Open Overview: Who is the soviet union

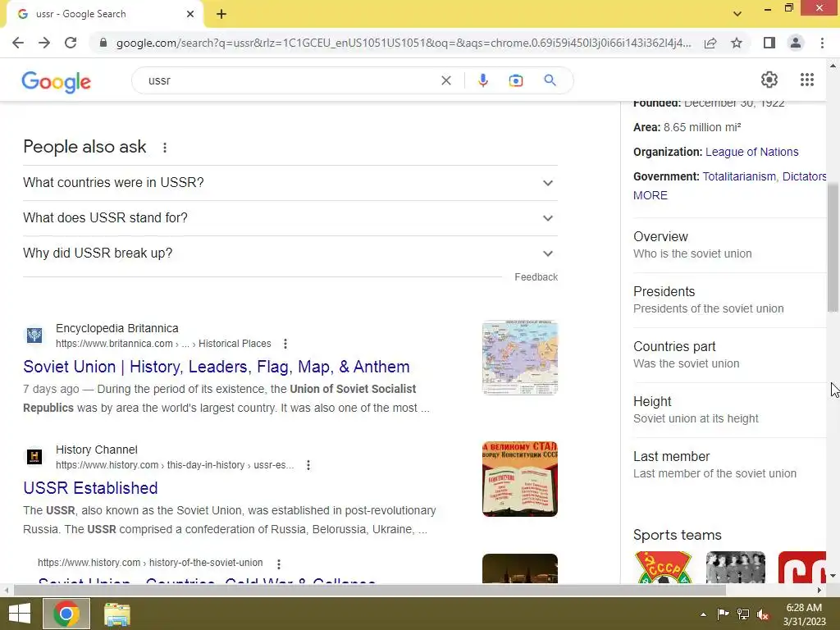coord(729,244)
